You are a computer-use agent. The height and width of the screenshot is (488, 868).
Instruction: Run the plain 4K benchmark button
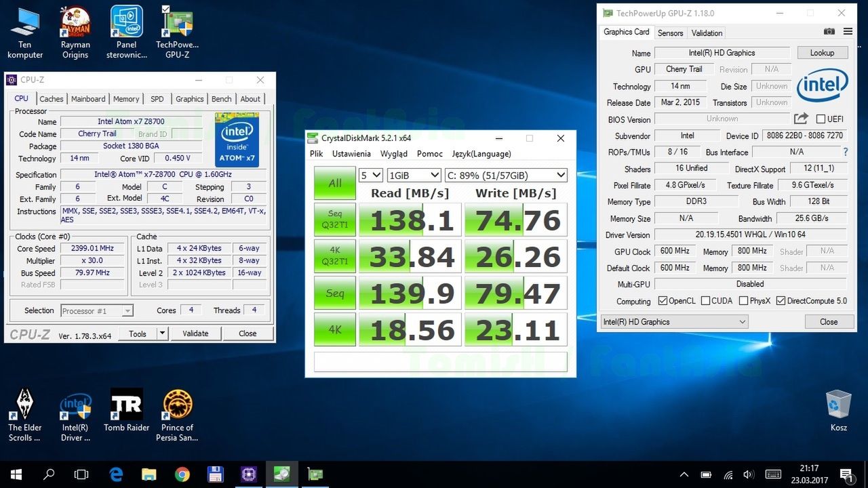coord(335,329)
